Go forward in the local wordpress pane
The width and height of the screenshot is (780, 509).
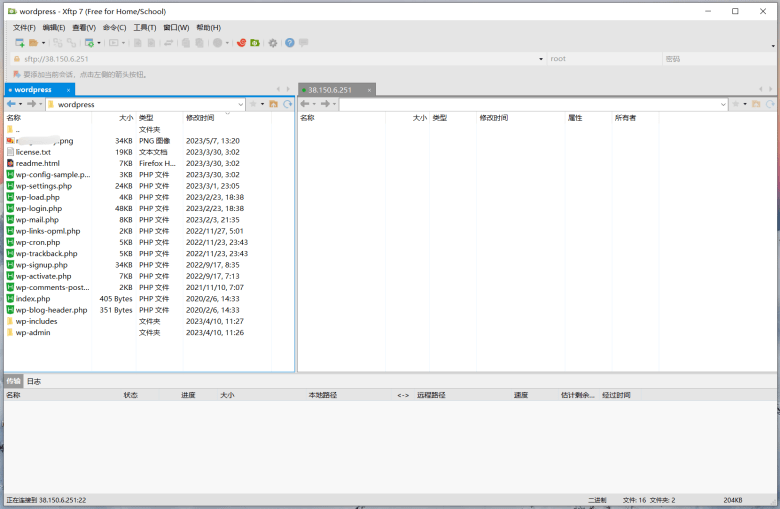click(31, 103)
